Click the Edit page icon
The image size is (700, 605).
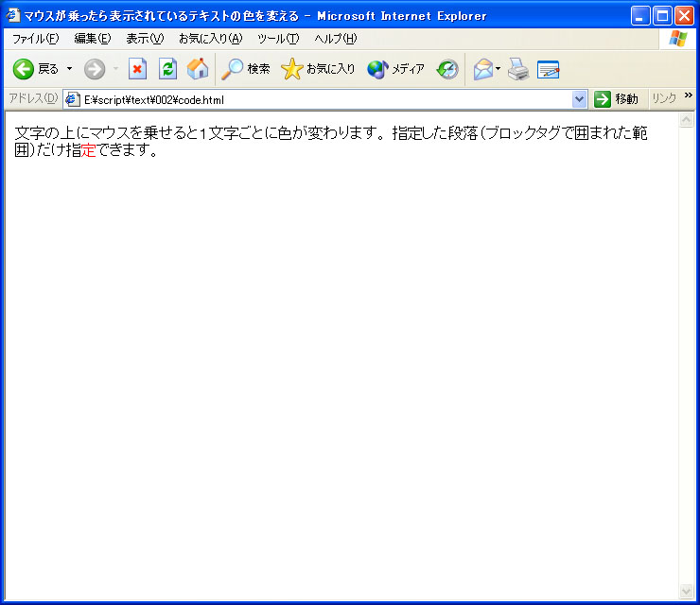pos(549,69)
